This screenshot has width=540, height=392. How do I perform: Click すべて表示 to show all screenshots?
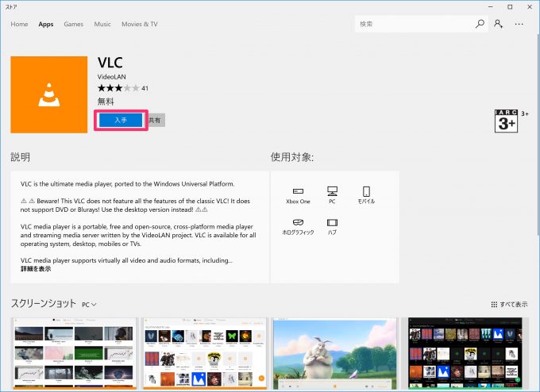click(514, 304)
